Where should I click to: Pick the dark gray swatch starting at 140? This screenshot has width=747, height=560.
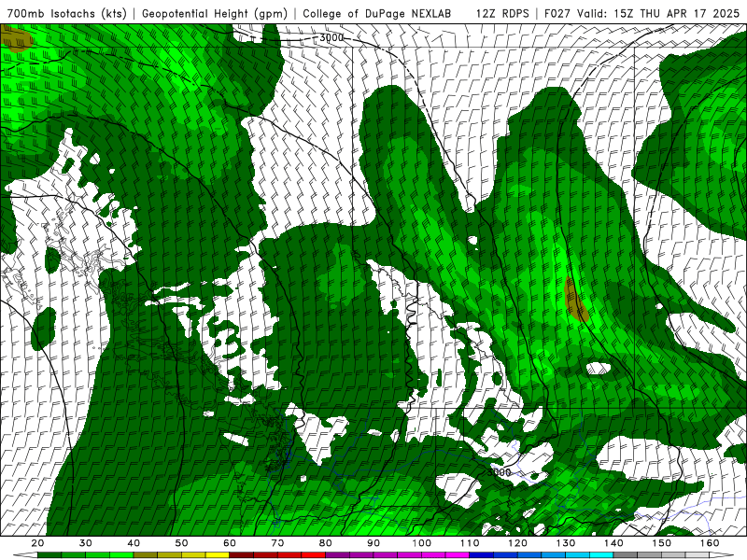626,554
